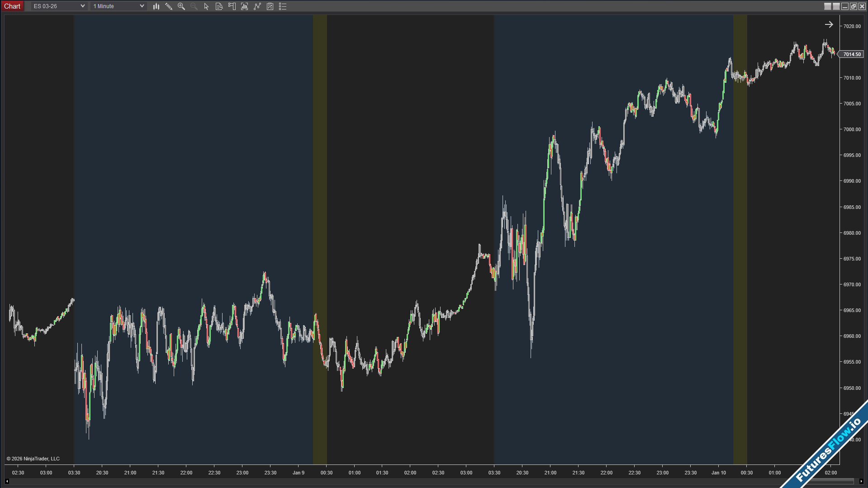Click the red Chart tab label
Viewport: 868px width, 488px height.
12,6
